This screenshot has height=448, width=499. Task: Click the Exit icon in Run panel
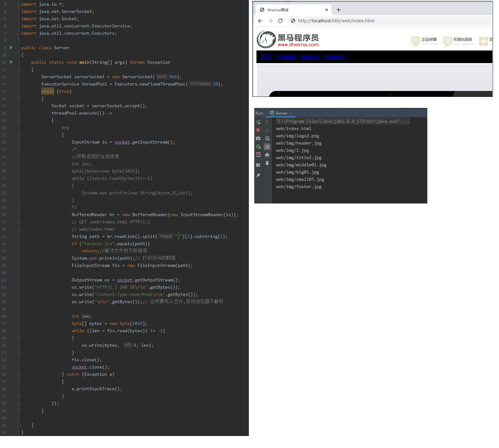pyautogui.click(x=258, y=155)
